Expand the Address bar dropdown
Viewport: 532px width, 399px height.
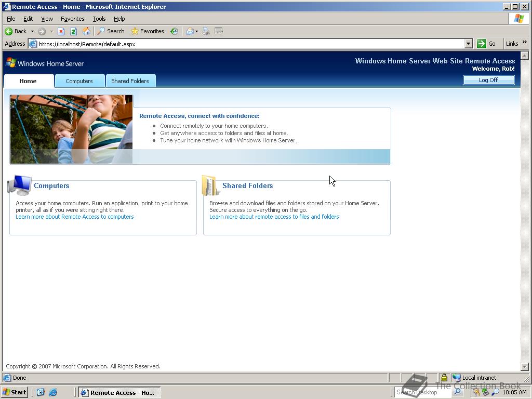[x=468, y=44]
